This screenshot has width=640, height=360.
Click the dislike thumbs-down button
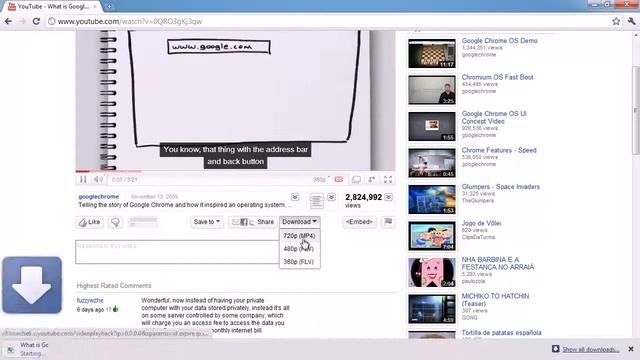click(x=116, y=222)
